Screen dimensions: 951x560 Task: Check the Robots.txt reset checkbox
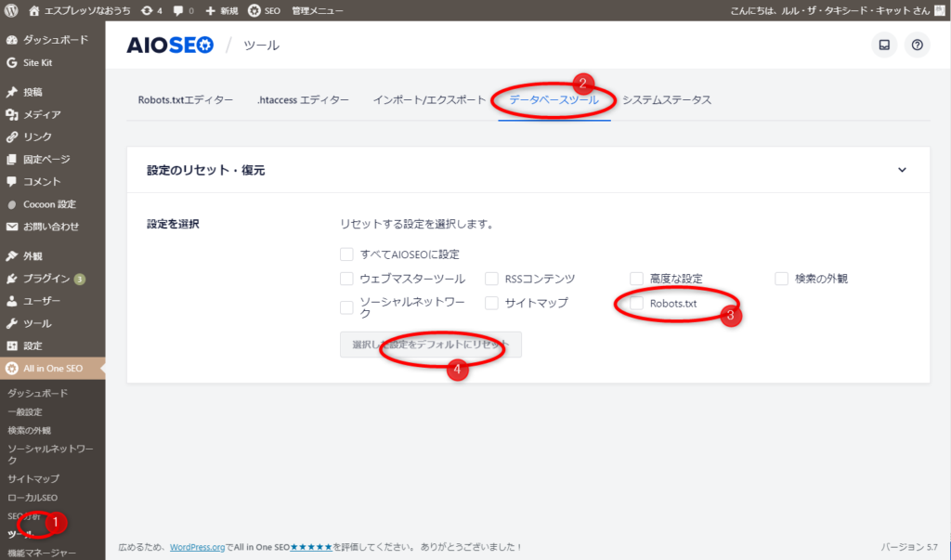tap(636, 304)
